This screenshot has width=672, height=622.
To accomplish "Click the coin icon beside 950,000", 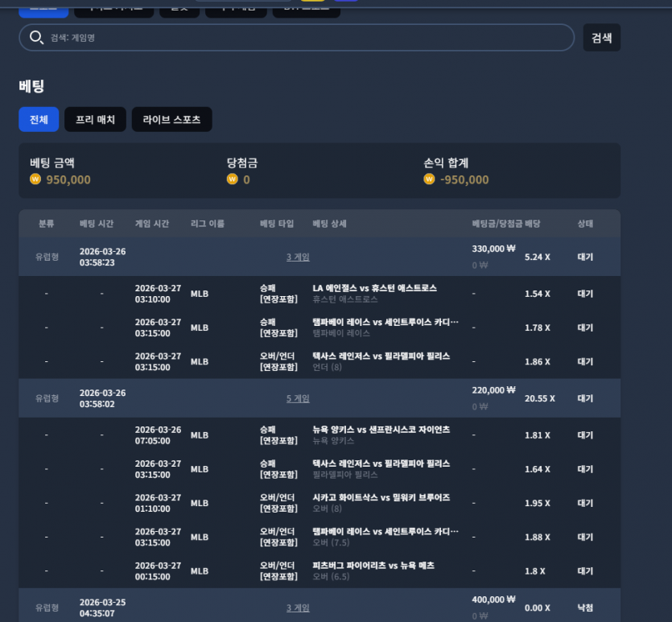I will pos(35,179).
